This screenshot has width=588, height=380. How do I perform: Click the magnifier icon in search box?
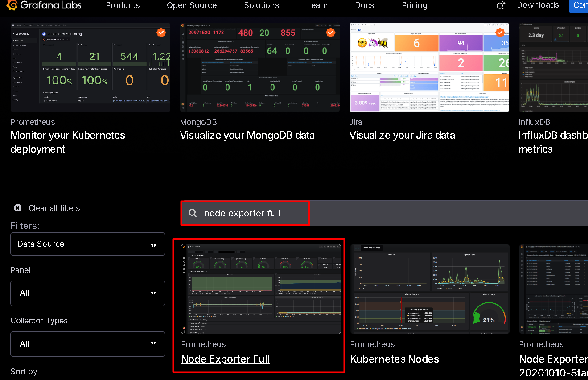(x=193, y=213)
